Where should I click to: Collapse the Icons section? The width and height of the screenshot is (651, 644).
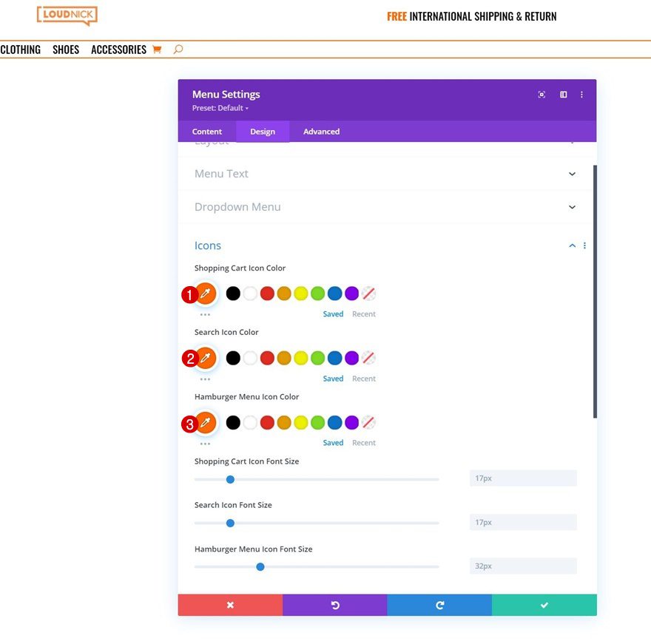point(571,245)
